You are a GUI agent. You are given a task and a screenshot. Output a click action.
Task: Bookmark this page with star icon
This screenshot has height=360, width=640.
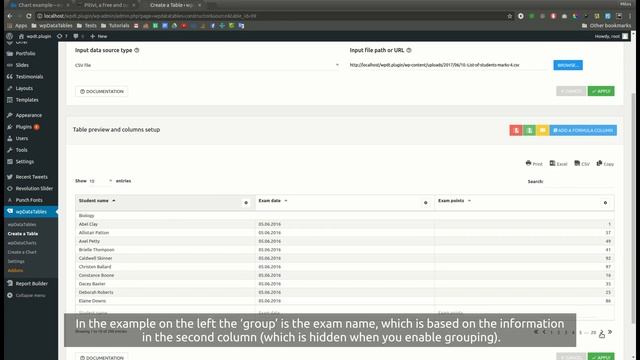tap(509, 16)
